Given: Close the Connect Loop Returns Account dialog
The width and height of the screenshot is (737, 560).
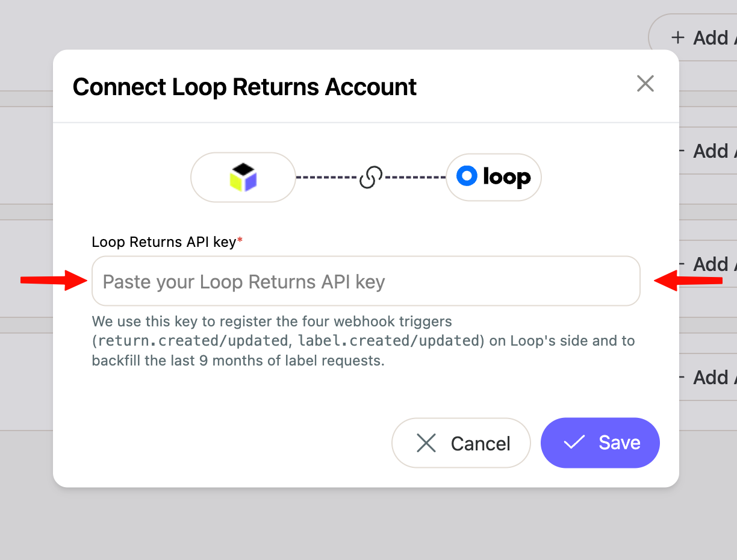Looking at the screenshot, I should [x=645, y=84].
